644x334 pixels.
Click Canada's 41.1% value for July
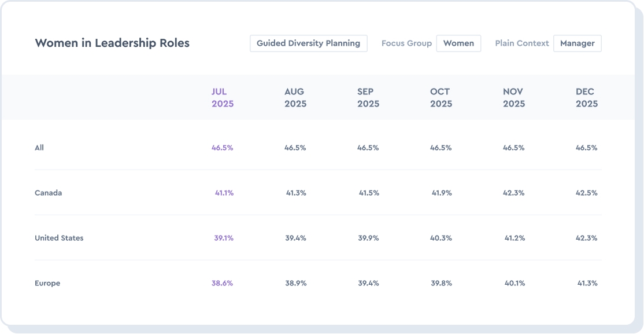point(224,193)
